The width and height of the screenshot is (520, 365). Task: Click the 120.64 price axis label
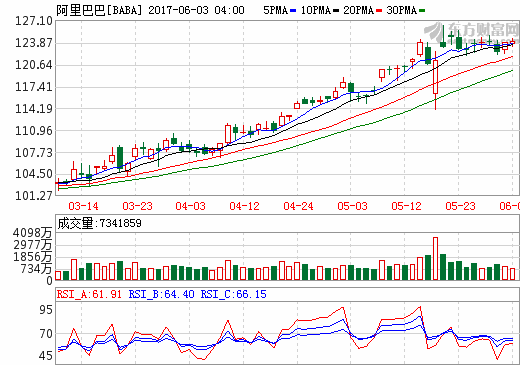click(x=34, y=65)
